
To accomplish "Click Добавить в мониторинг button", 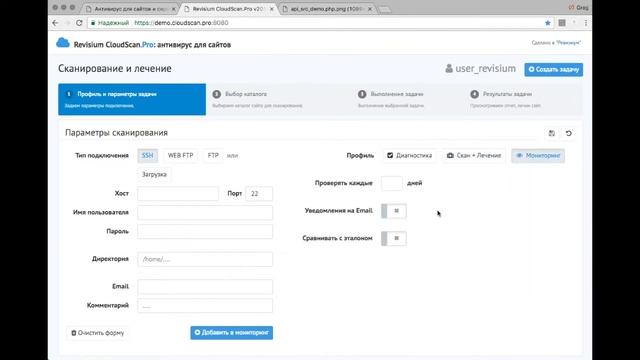I will click(231, 333).
